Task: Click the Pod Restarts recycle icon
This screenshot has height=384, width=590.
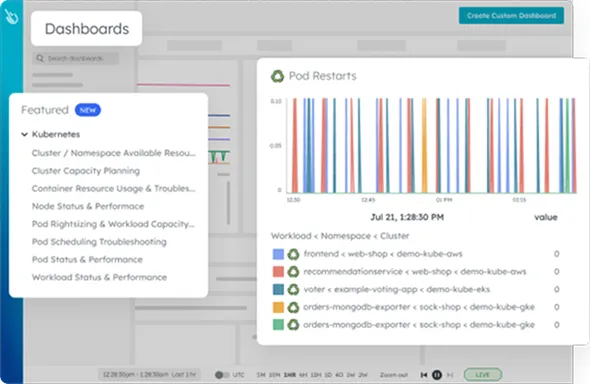Action: (x=278, y=76)
